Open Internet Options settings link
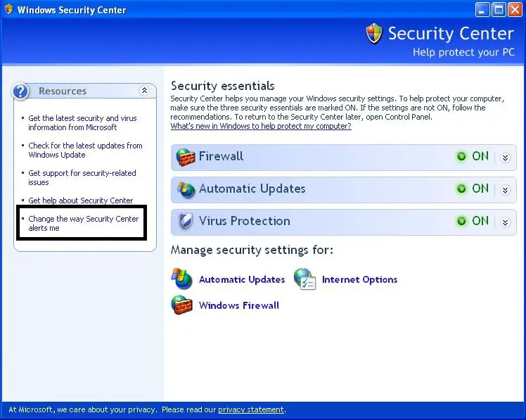 point(359,279)
